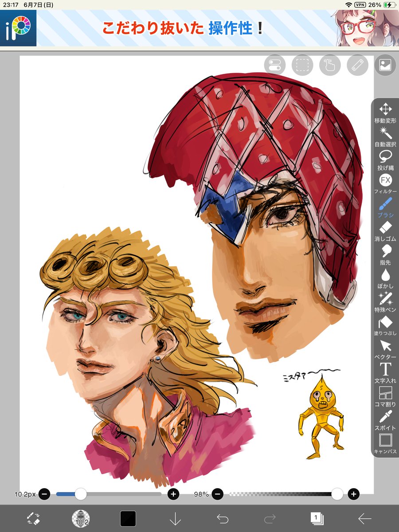Select the Vector (ベクター) tool
Screen dimensions: 399x532
click(x=385, y=349)
